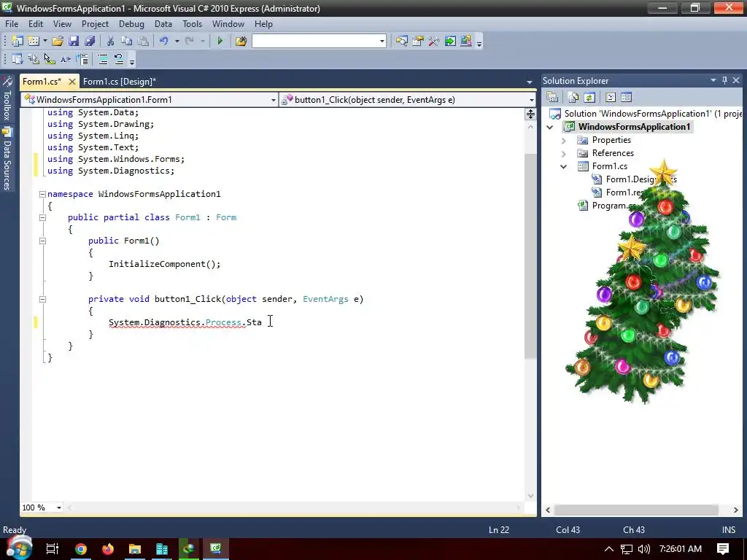
Task: Click View Designer in Solution Explorer toolbar
Action: (x=627, y=97)
